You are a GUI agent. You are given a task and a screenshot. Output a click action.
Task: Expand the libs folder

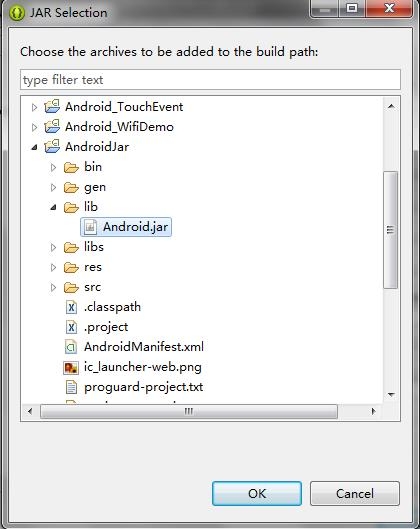tap(53, 247)
